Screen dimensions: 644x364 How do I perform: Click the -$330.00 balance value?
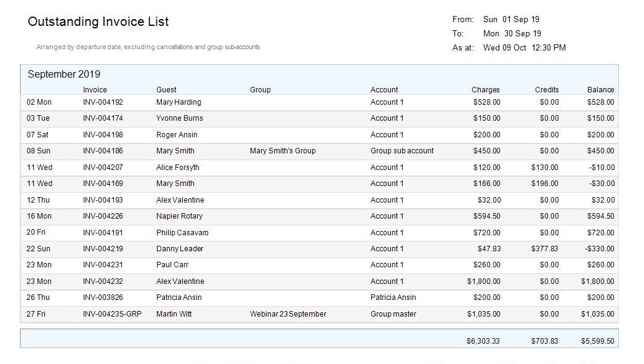(x=600, y=249)
